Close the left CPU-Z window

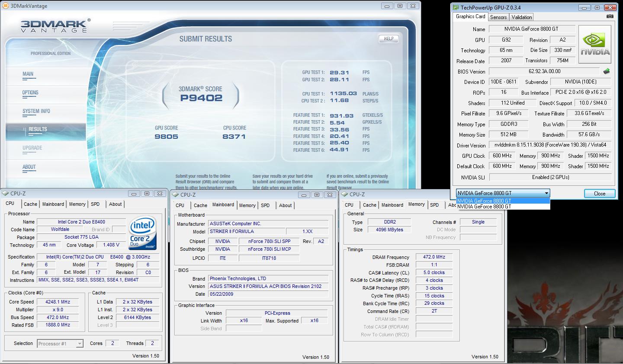click(160, 194)
